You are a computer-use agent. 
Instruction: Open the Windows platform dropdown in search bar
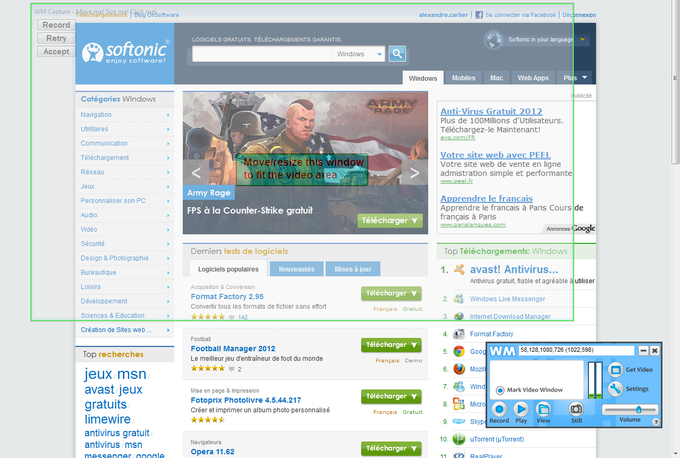click(358, 54)
